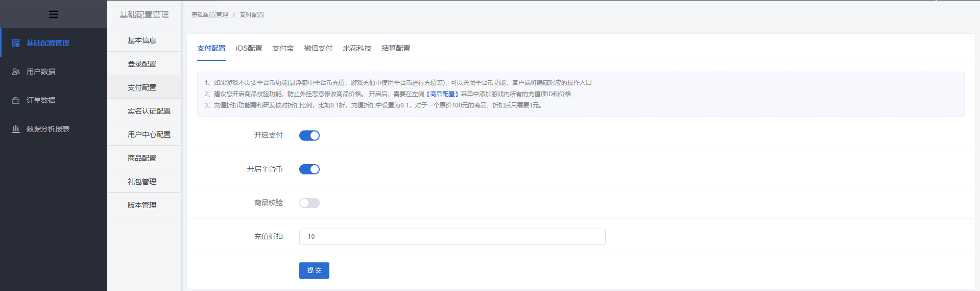The height and width of the screenshot is (291, 980).
Task: Click the 开启支付 label
Action: (269, 135)
